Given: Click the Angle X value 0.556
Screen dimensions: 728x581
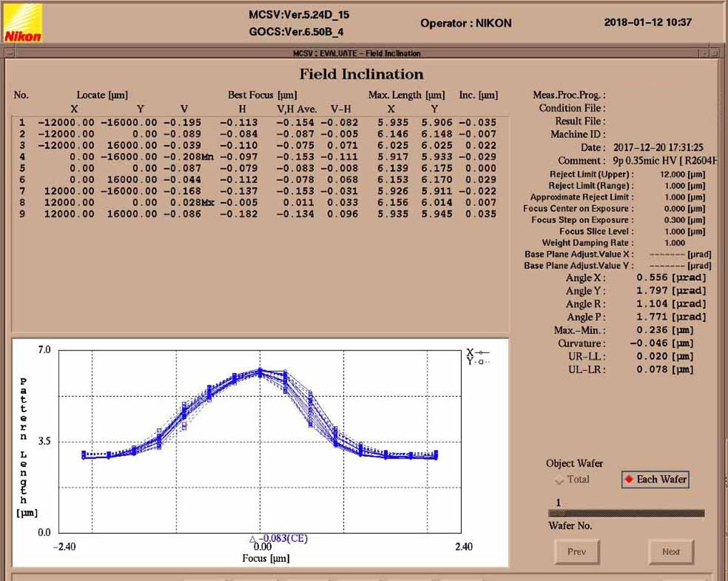Looking at the screenshot, I should [x=652, y=278].
